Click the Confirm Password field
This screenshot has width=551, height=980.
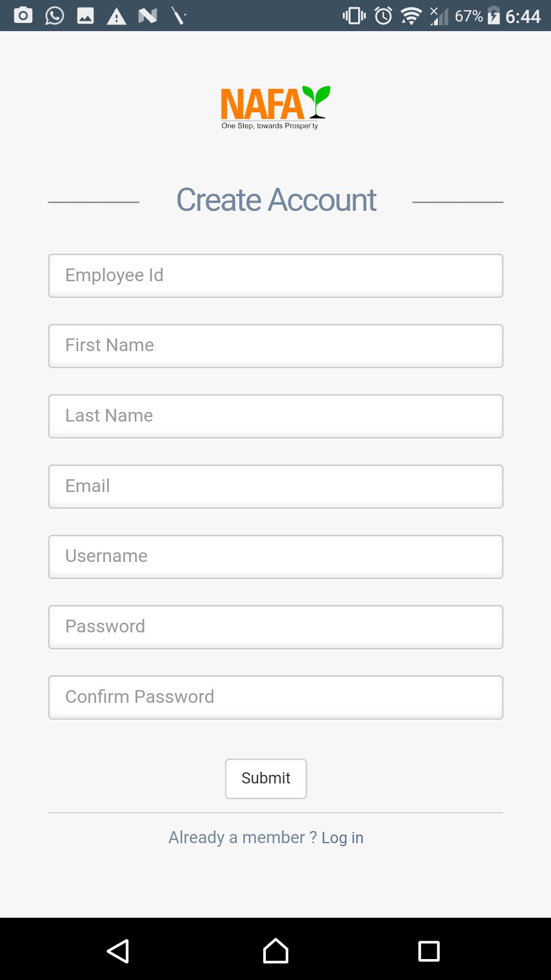pos(275,697)
